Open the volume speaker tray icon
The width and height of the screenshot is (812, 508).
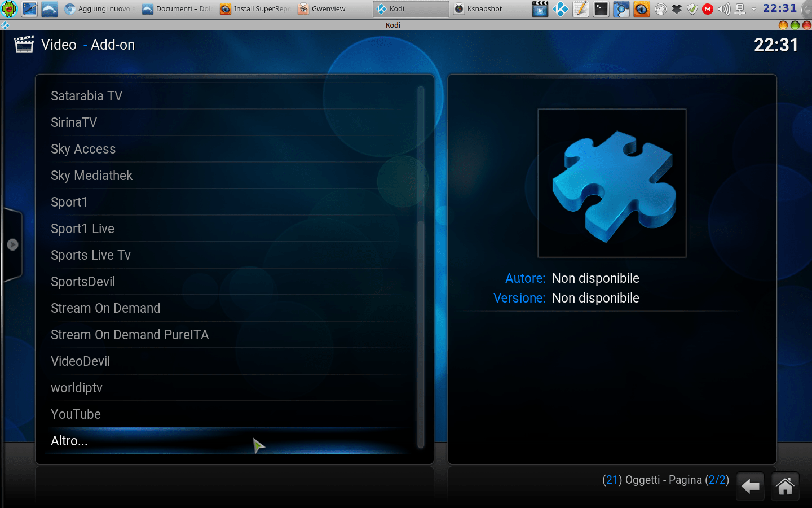(724, 9)
